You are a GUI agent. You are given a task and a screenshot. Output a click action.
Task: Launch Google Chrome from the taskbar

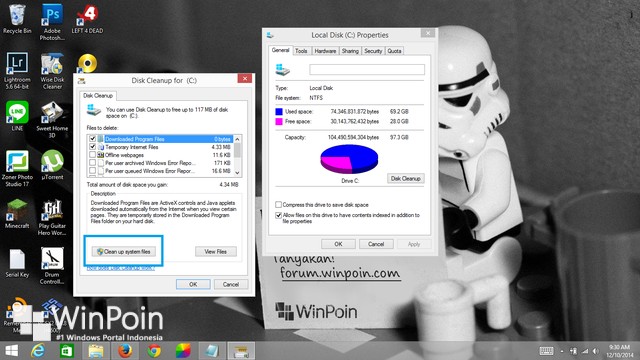[x=154, y=351]
